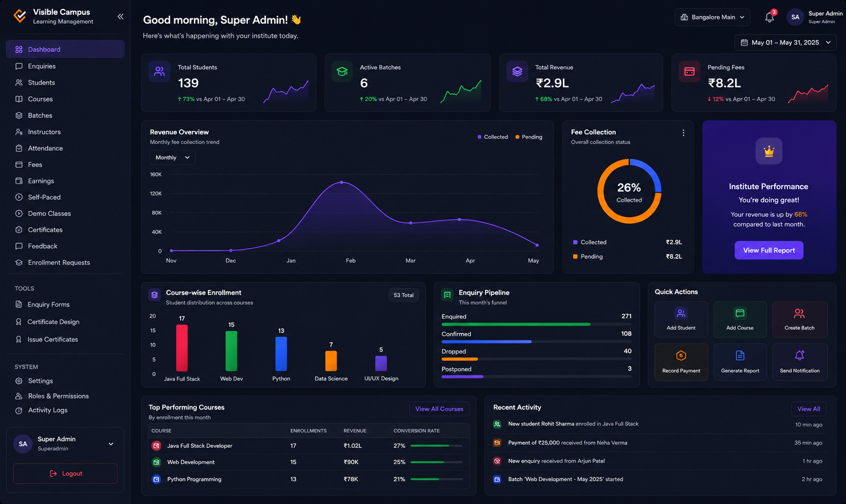Open Demo Classes in the sidebar
The height and width of the screenshot is (504, 846).
coord(65,213)
